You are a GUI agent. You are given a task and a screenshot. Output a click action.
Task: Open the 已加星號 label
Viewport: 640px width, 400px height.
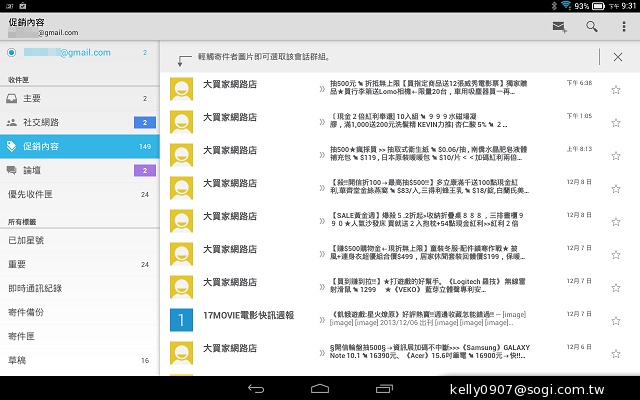pos(80,240)
